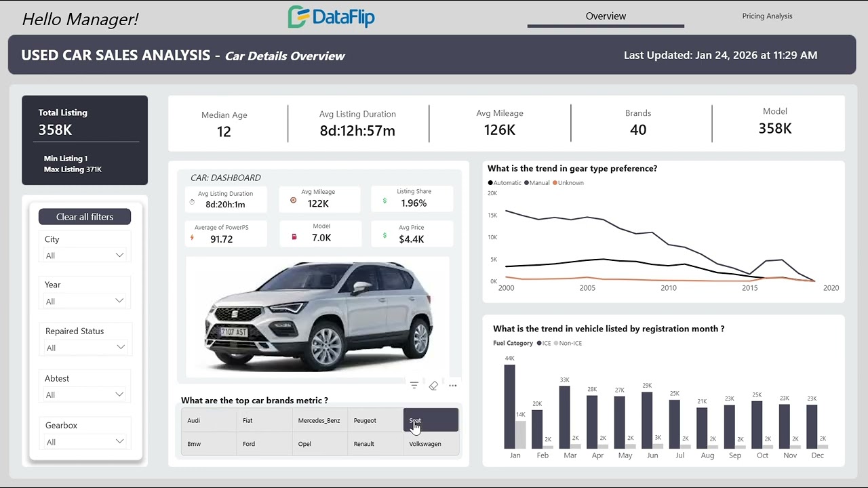
Task: Select the Ford brand tile
Action: pyautogui.click(x=264, y=444)
